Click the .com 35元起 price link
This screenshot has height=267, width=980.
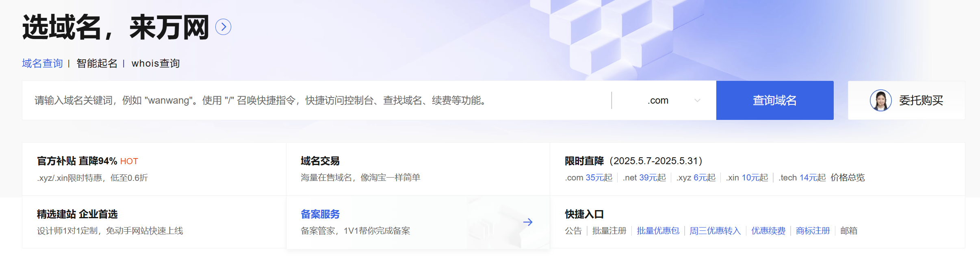[588, 178]
